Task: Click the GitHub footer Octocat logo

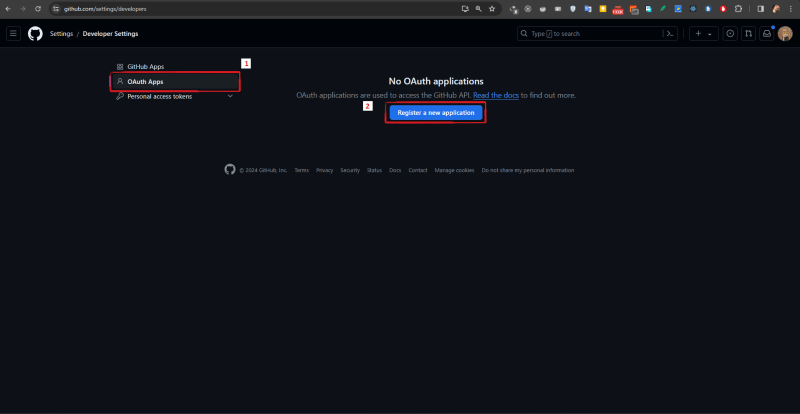Action: pos(230,169)
